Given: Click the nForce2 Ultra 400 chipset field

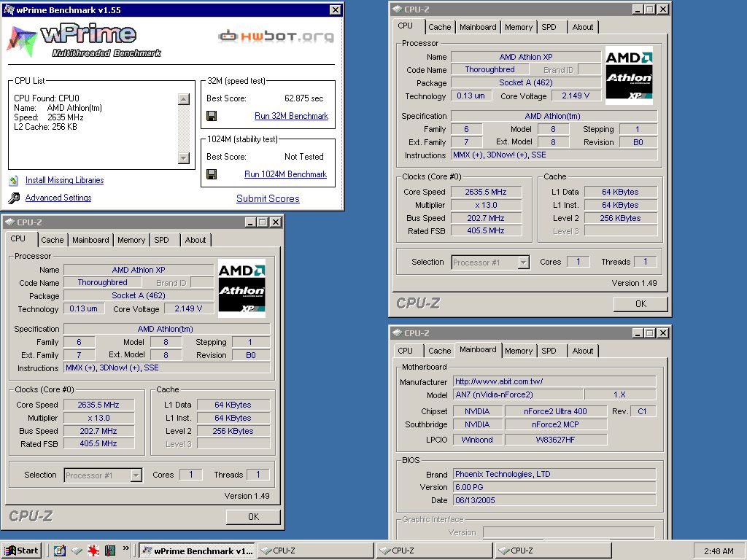Looking at the screenshot, I should pos(555,411).
